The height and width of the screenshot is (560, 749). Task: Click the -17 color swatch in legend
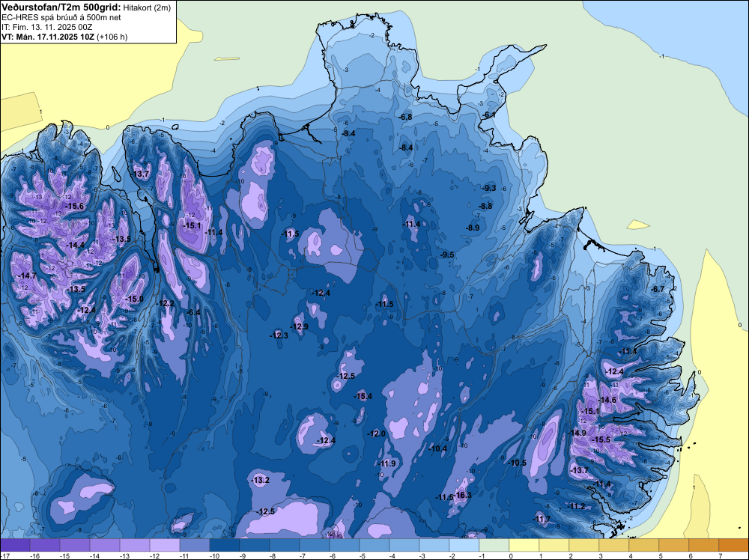point(15,545)
